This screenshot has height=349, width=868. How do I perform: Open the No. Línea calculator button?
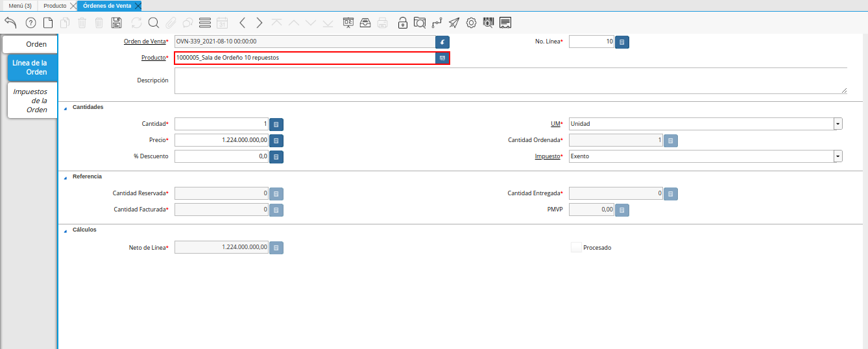(x=621, y=42)
